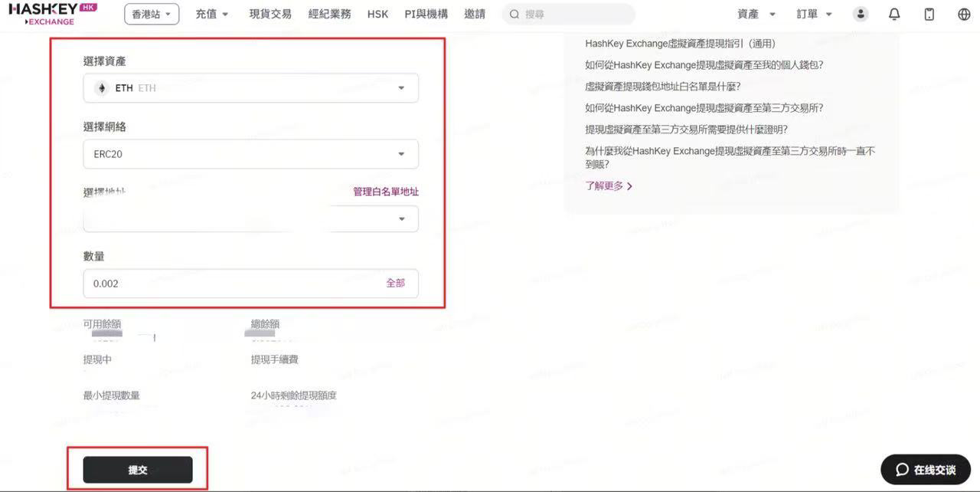Image resolution: width=980 pixels, height=492 pixels.
Task: Open the user profile icon
Action: click(x=861, y=14)
